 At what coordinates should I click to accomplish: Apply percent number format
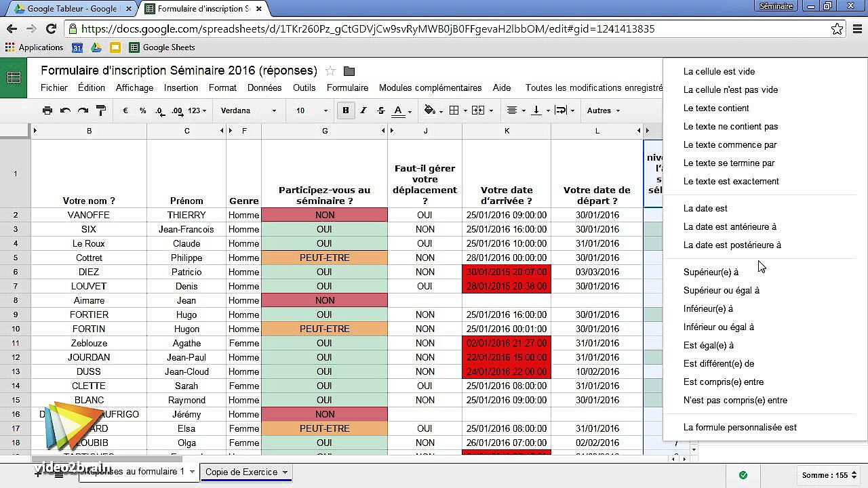(x=142, y=110)
